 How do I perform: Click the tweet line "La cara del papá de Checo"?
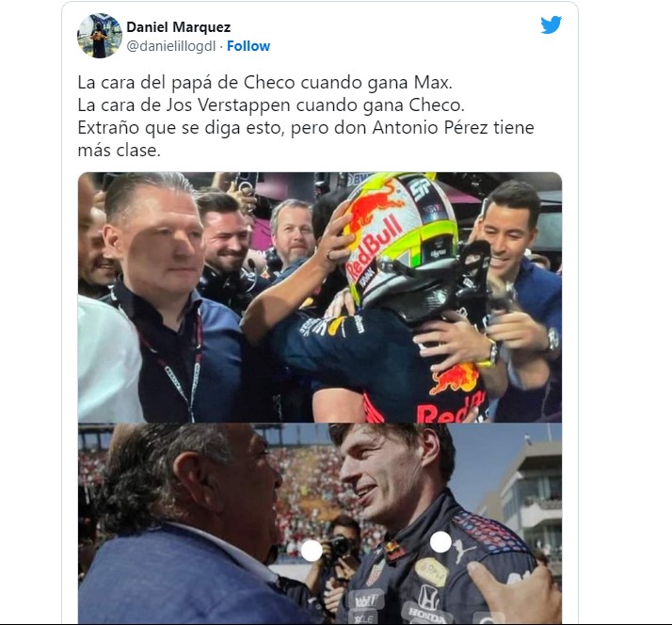tap(264, 82)
